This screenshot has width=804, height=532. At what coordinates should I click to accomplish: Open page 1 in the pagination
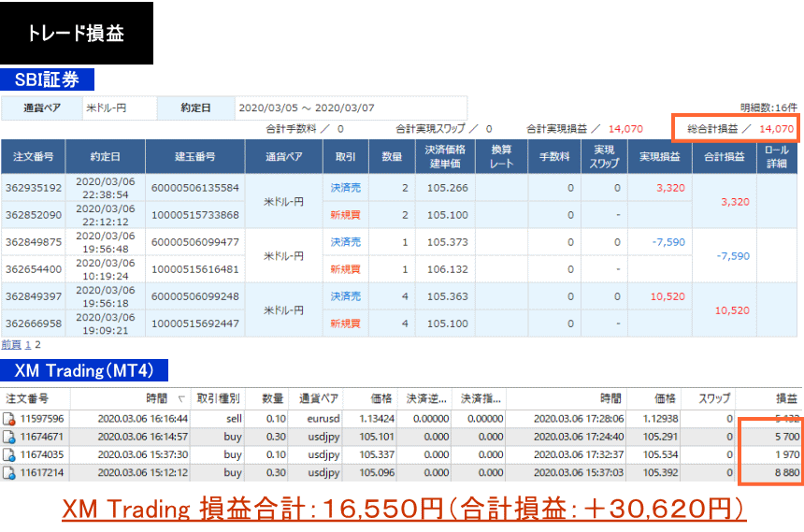(x=28, y=344)
